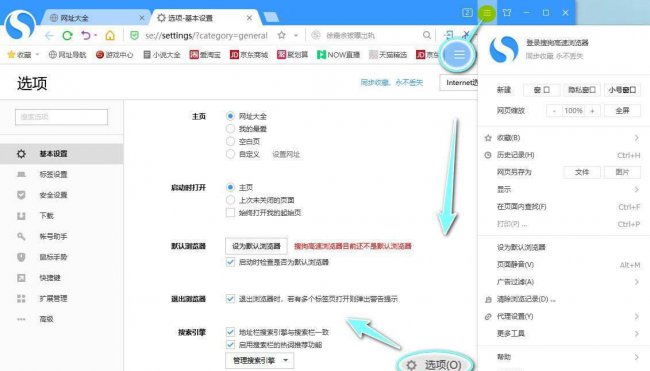Image resolution: width=650 pixels, height=371 pixels.
Task: Click the 搜索选项 search field
Action: 61,117
